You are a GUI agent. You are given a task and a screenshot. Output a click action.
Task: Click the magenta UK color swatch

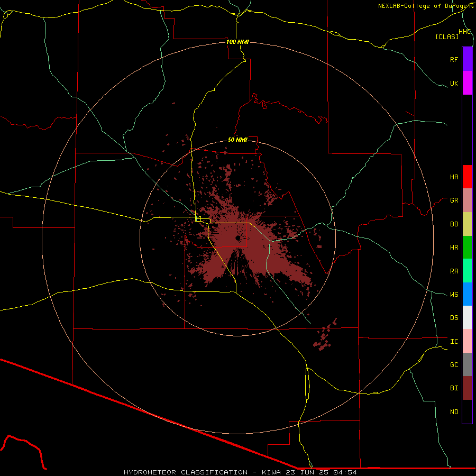pyautogui.click(x=467, y=83)
